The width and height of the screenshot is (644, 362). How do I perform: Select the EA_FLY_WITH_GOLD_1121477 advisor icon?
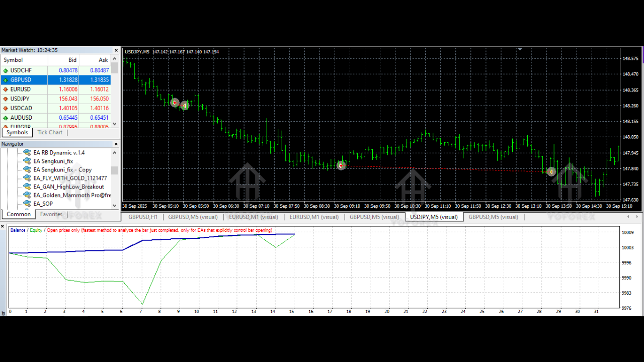pyautogui.click(x=27, y=178)
